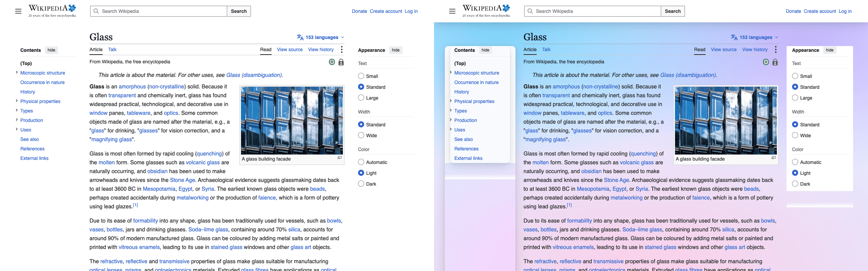Click the Search Wikipedia field in right page
Screen dimensions: 868x271
tap(593, 11)
